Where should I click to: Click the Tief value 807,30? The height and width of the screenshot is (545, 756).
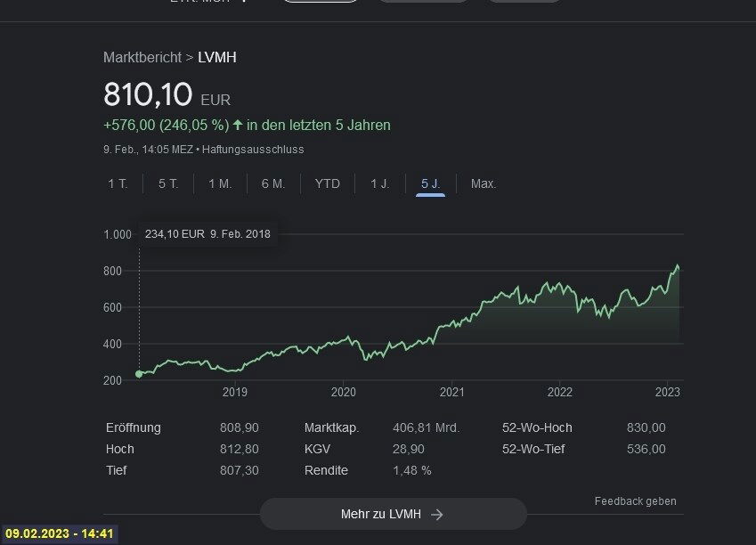pos(240,470)
